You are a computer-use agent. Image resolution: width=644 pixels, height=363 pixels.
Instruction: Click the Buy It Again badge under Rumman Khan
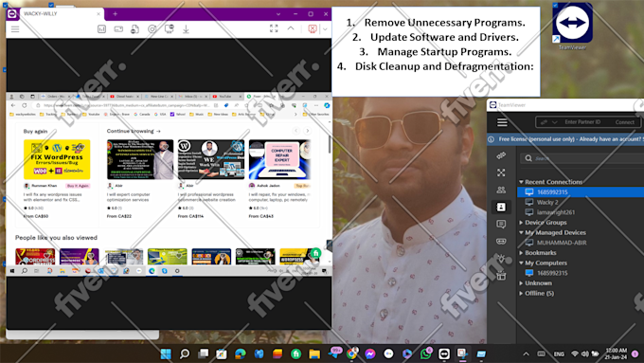[78, 186]
